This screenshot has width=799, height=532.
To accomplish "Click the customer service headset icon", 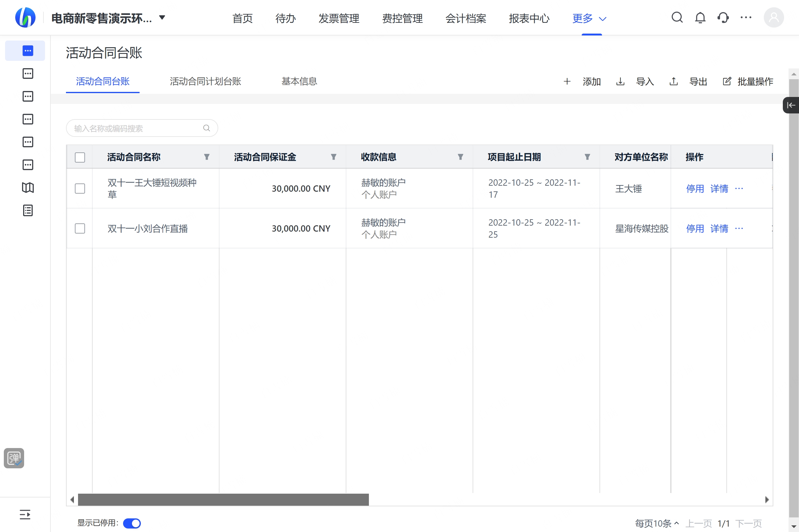I will pyautogui.click(x=723, y=17).
